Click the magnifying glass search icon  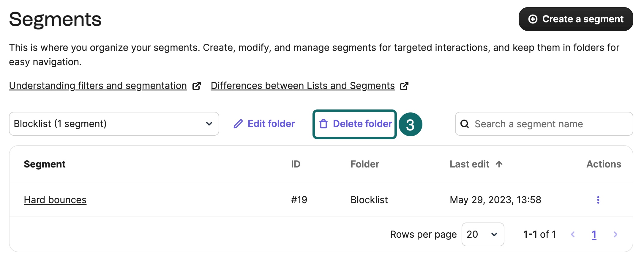click(465, 124)
